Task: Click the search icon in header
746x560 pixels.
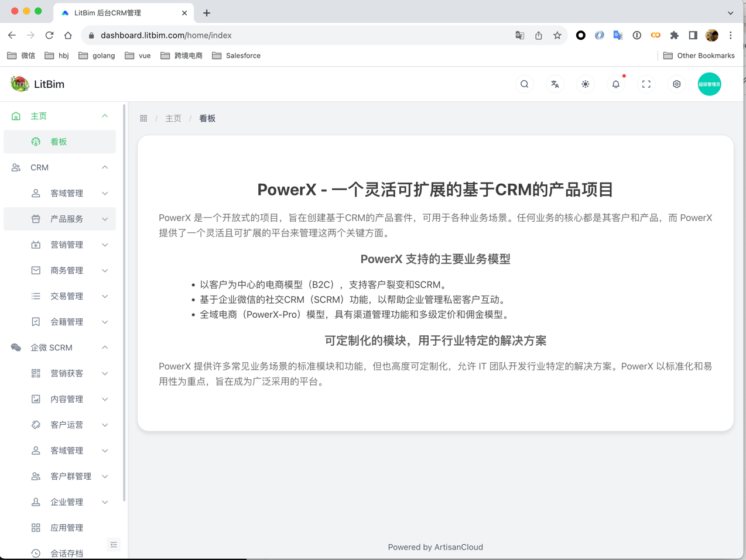Action: [x=525, y=84]
